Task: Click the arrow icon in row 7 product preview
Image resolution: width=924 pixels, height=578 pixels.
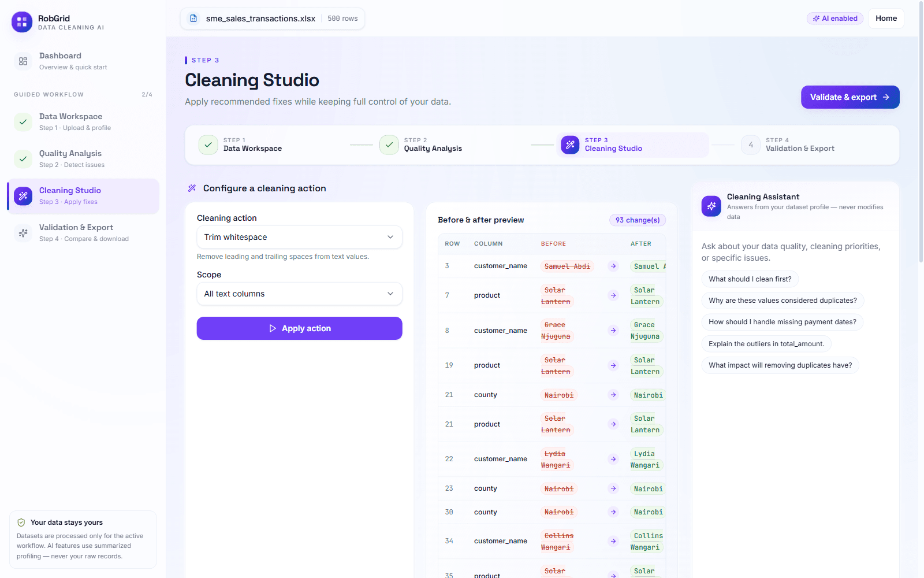Action: point(613,295)
